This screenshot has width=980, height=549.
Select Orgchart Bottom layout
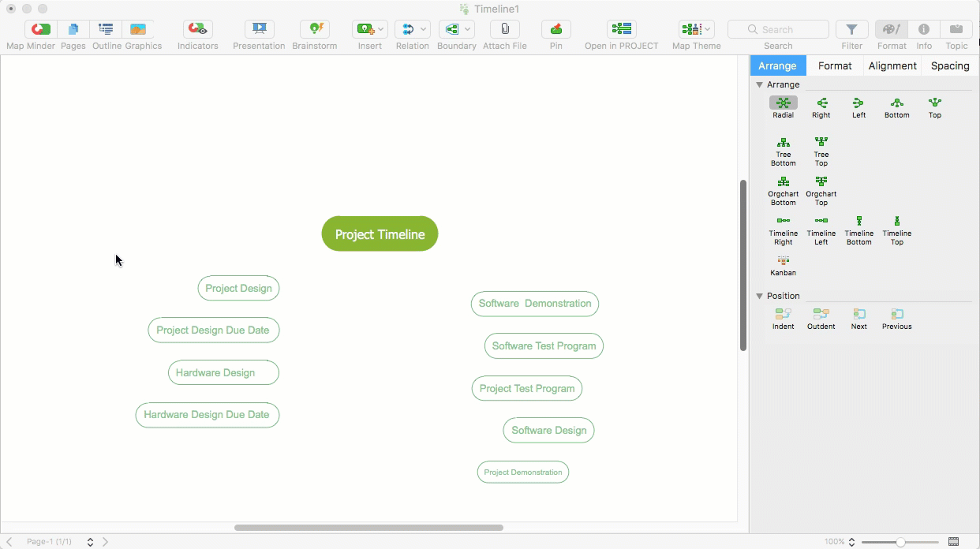(x=784, y=191)
